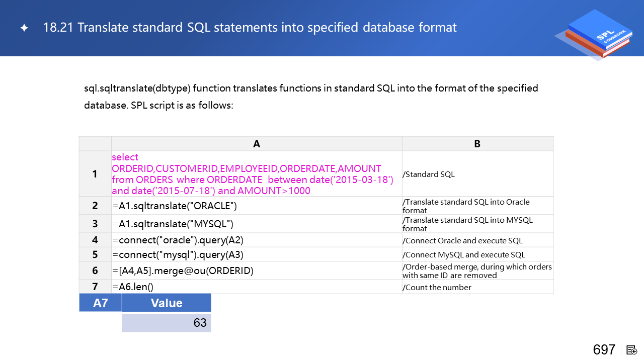This screenshot has height=362, width=644.
Task: Select column B header in the script table
Action: 477,144
